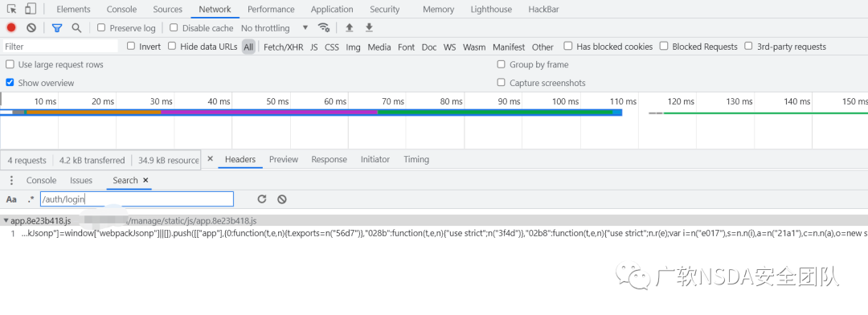This screenshot has height=315, width=868.
Task: Stop recording network log
Action: [x=11, y=27]
